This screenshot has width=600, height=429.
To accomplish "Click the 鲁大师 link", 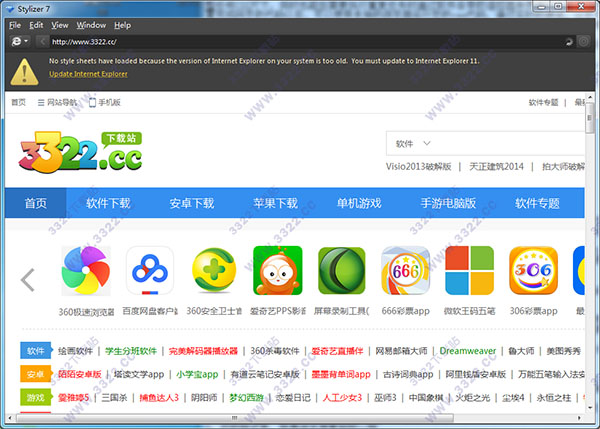I will 521,351.
